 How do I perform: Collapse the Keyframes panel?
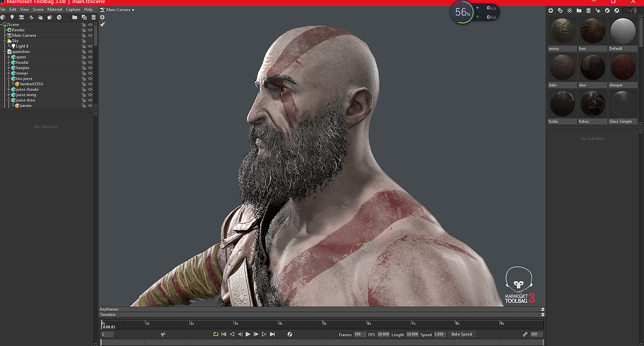click(543, 309)
